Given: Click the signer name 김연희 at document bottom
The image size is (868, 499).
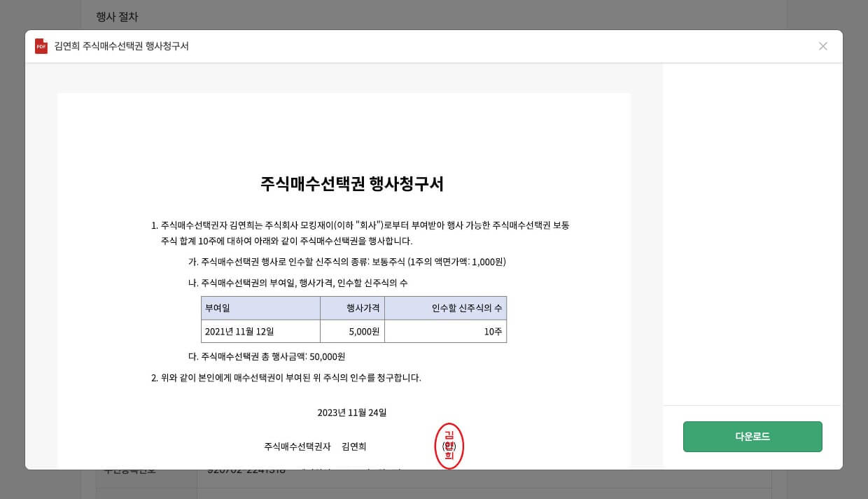Looking at the screenshot, I should (x=353, y=447).
